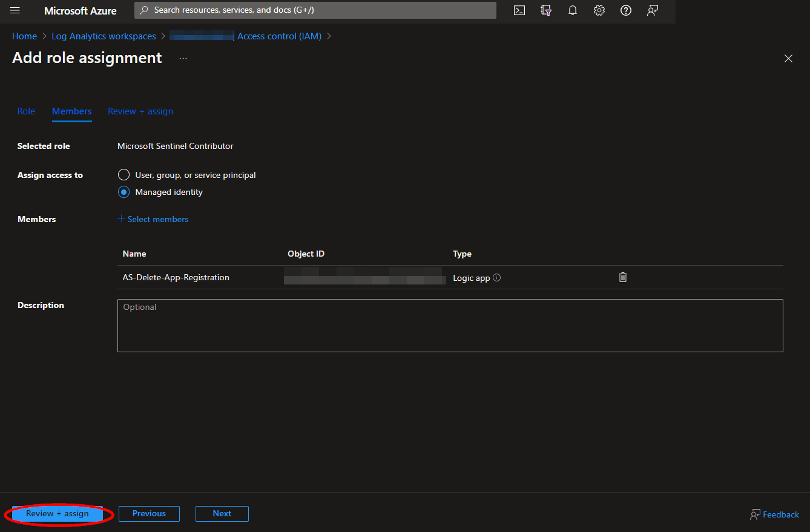
Task: Select the AS-Delete-App-Registration name cell
Action: click(176, 277)
